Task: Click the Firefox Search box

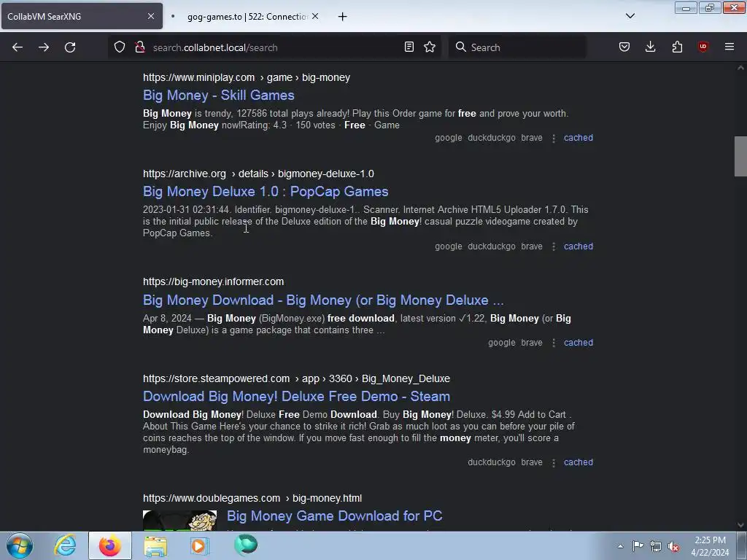Action: [x=517, y=47]
